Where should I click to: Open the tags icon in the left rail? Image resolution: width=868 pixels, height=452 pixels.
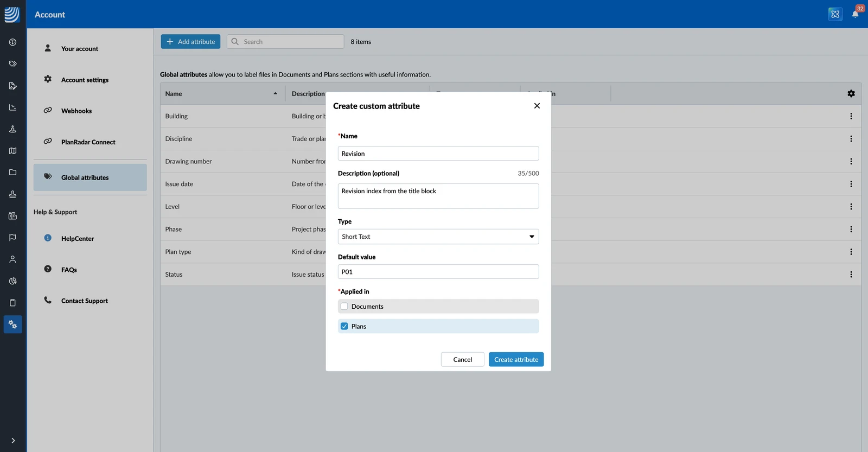pyautogui.click(x=12, y=64)
